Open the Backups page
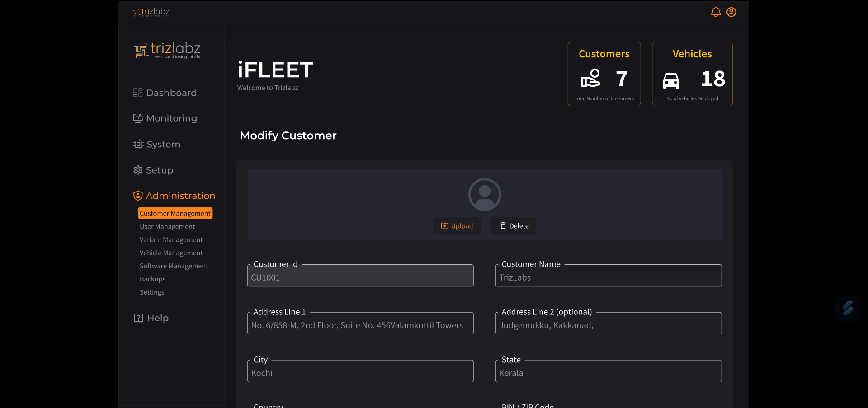 [x=152, y=279]
